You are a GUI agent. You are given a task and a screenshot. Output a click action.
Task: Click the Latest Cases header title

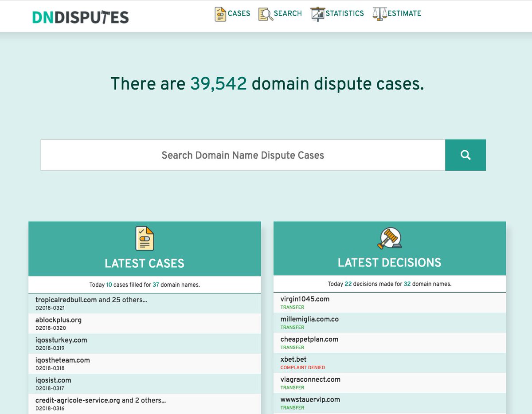(x=145, y=263)
